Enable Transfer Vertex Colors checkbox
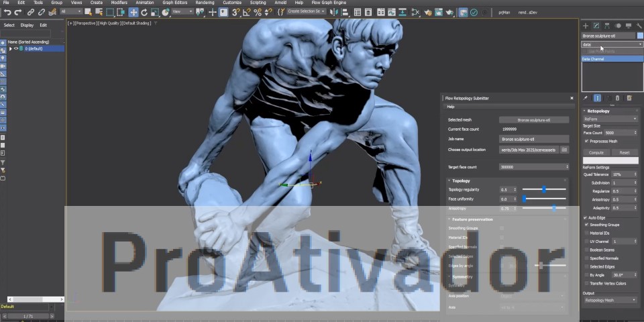 point(587,283)
